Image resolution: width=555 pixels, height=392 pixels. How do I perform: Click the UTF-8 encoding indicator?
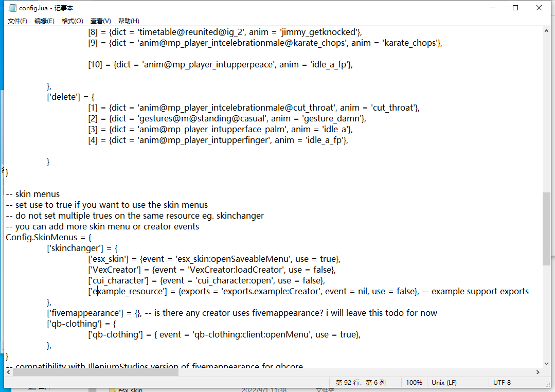pyautogui.click(x=502, y=382)
